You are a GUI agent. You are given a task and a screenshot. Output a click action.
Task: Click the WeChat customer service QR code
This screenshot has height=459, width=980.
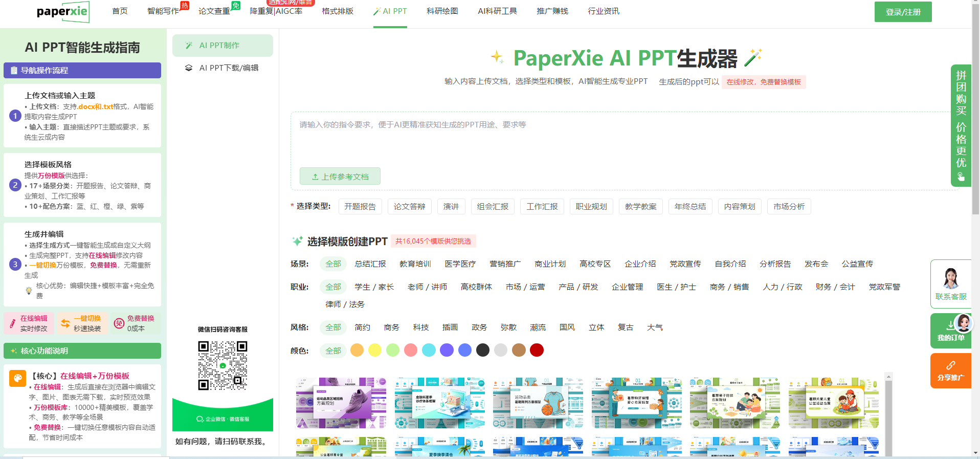[222, 365]
